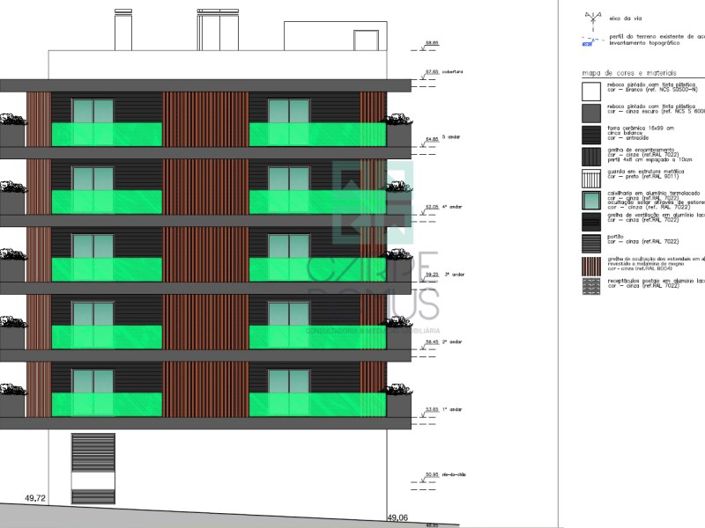Click the central wood slat panel on top floor

[205, 119]
